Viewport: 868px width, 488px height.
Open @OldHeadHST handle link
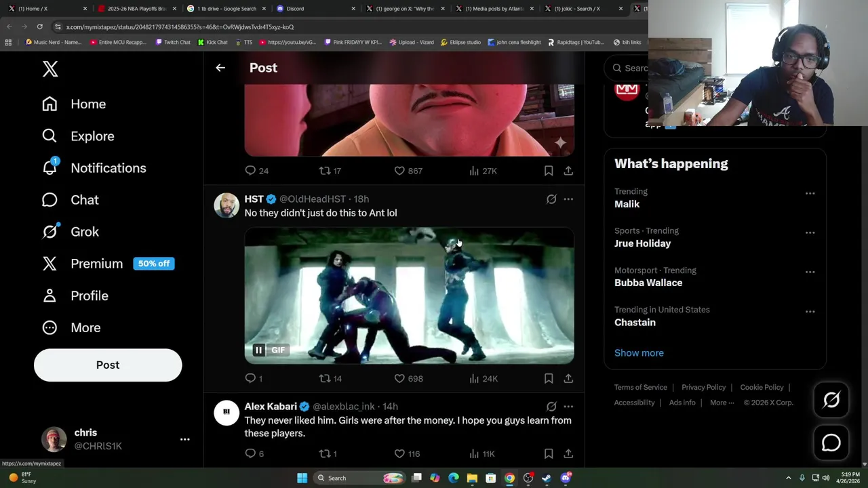pyautogui.click(x=313, y=199)
